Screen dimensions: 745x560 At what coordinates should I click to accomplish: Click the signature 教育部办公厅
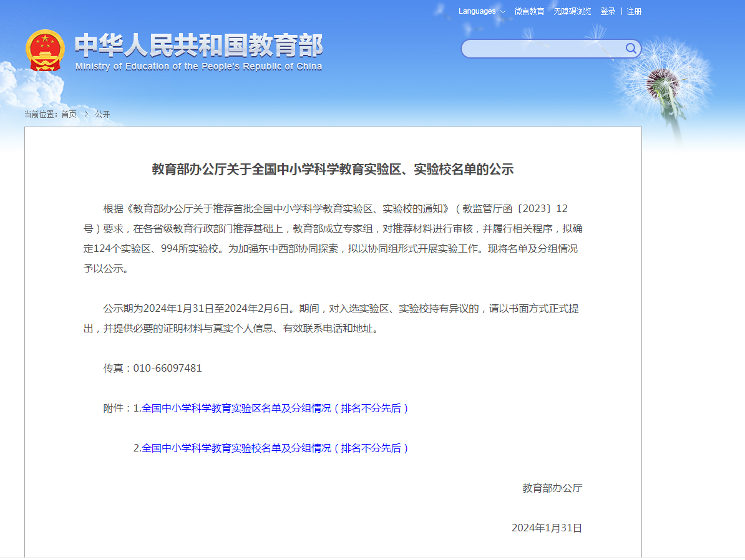point(552,488)
